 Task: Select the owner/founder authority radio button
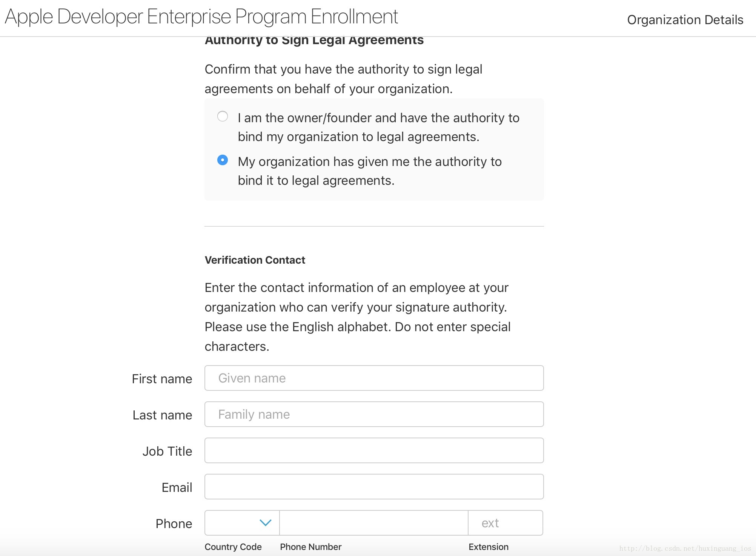[x=223, y=116]
